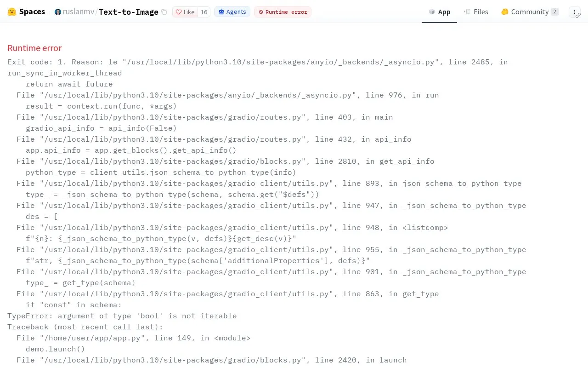Click the 'line 863, in get_type' traceback line
The height and width of the screenshot is (368, 588).
(228, 293)
